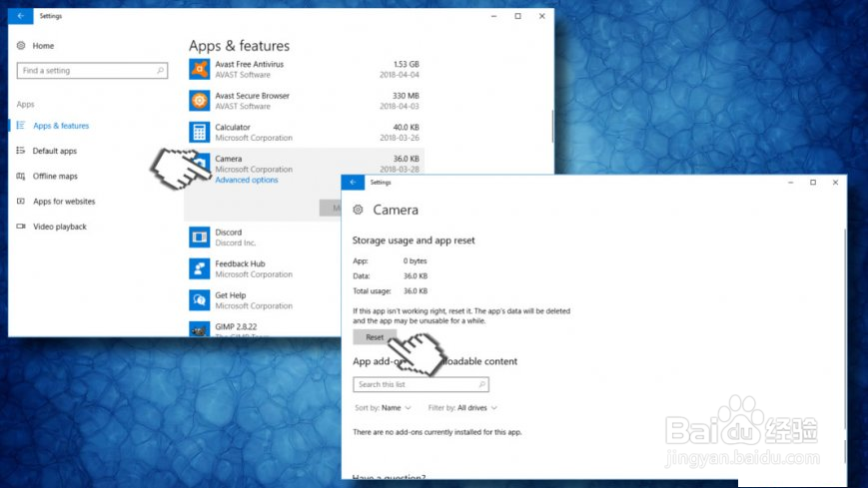868x488 pixels.
Task: Click the Apps for websites sidebar icon
Action: coord(21,201)
